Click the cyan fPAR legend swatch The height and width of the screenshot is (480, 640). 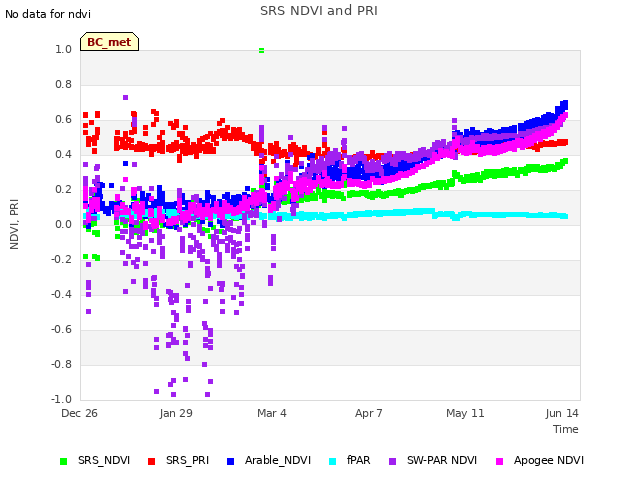pos(333,461)
